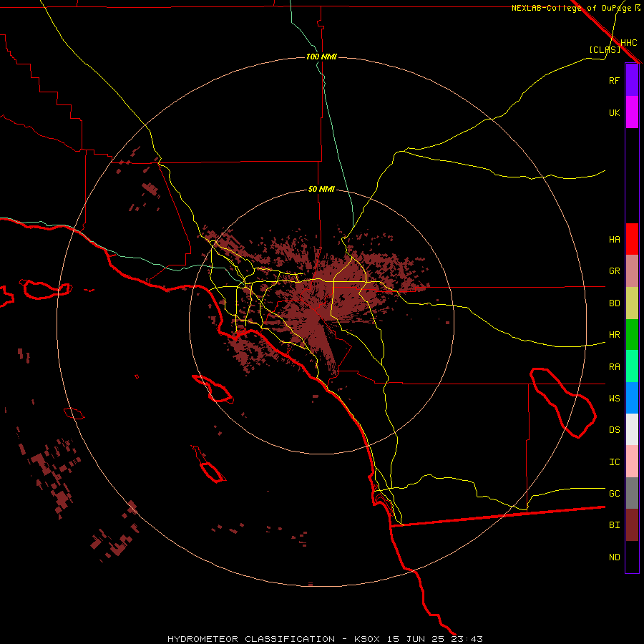This screenshot has width=644, height=644.
Task: Click the HYDROMETEOR CLASSIFICATION title text
Action: pyautogui.click(x=251, y=639)
